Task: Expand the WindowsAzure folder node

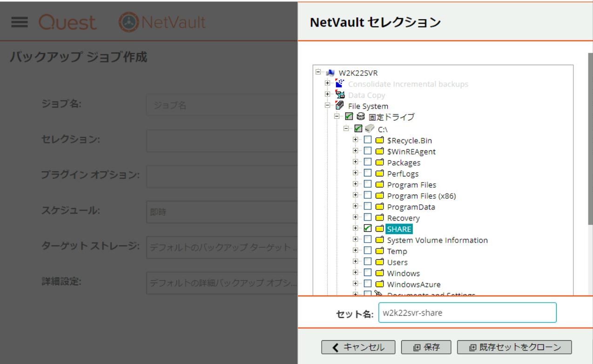Action: point(357,283)
